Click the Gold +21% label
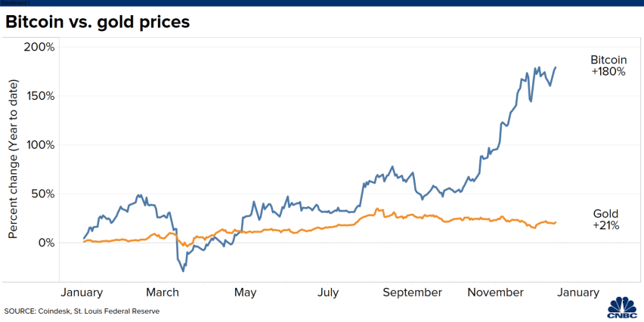 click(x=605, y=219)
